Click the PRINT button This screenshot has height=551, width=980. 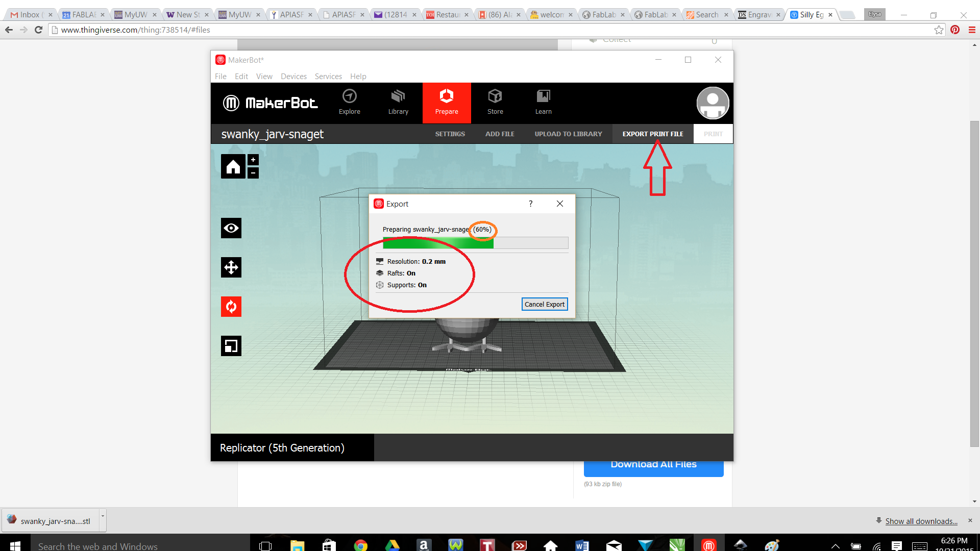tap(713, 134)
